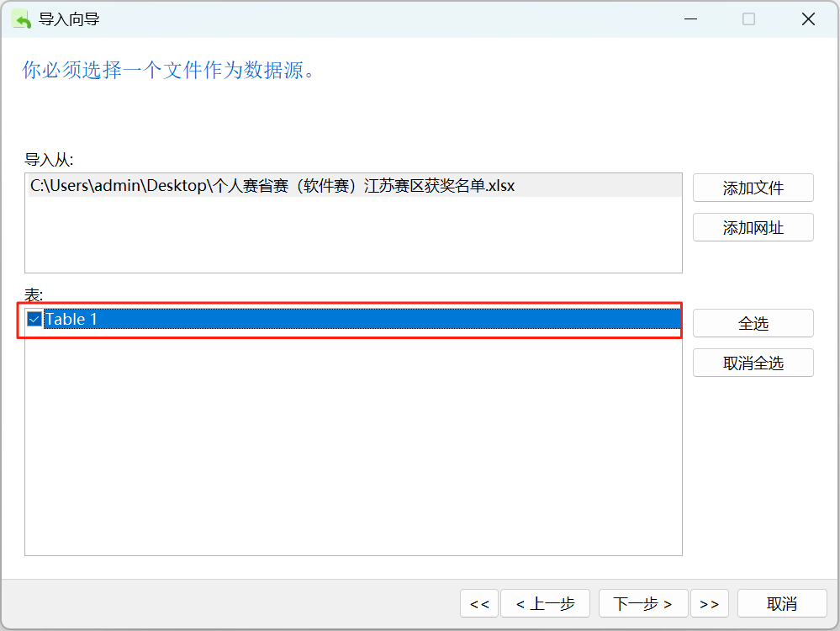This screenshot has width=840, height=631.
Task: Go back with 上一步 button
Action: click(545, 604)
